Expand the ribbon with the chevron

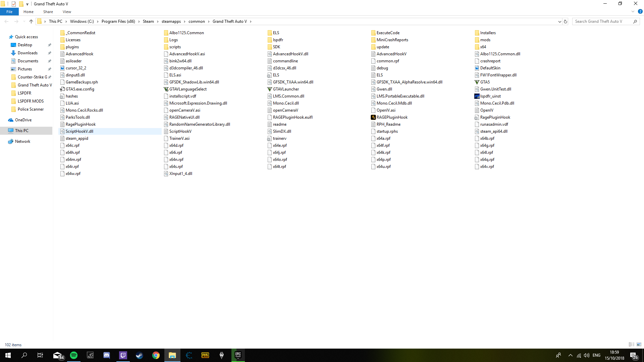click(x=633, y=12)
